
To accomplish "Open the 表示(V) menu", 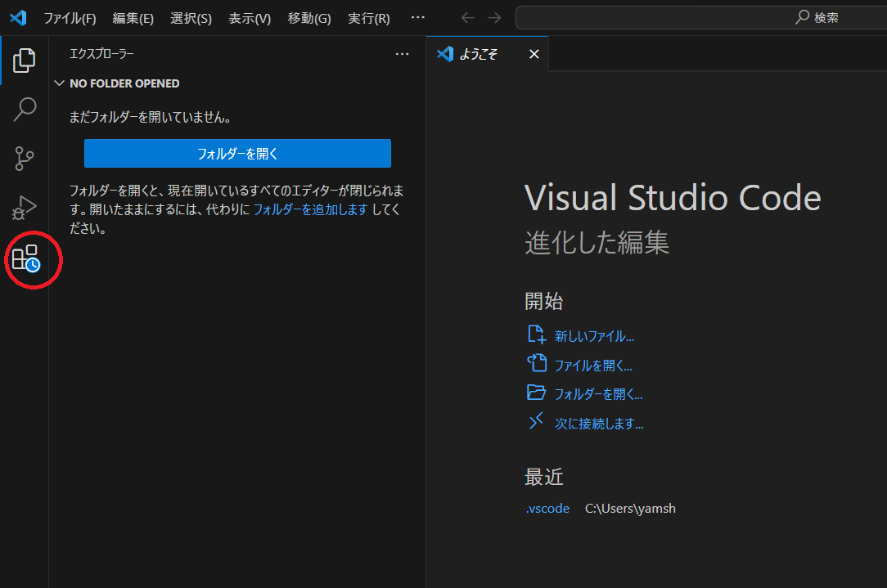I will [x=250, y=18].
